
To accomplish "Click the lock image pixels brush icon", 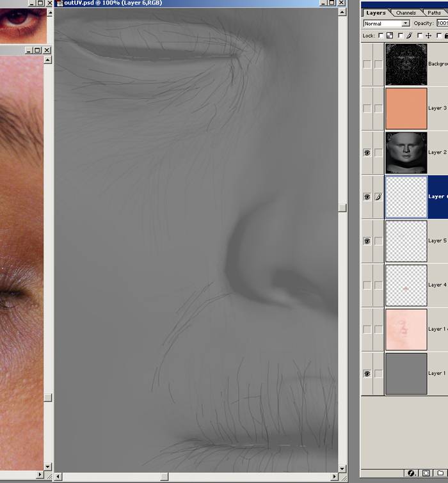I will [x=408, y=36].
